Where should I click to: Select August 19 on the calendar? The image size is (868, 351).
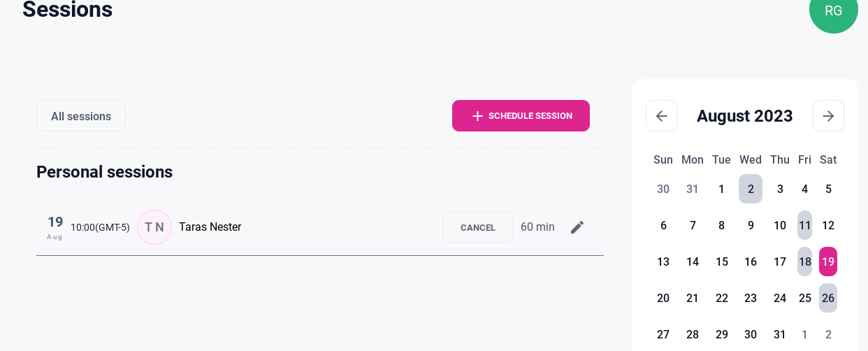click(828, 262)
